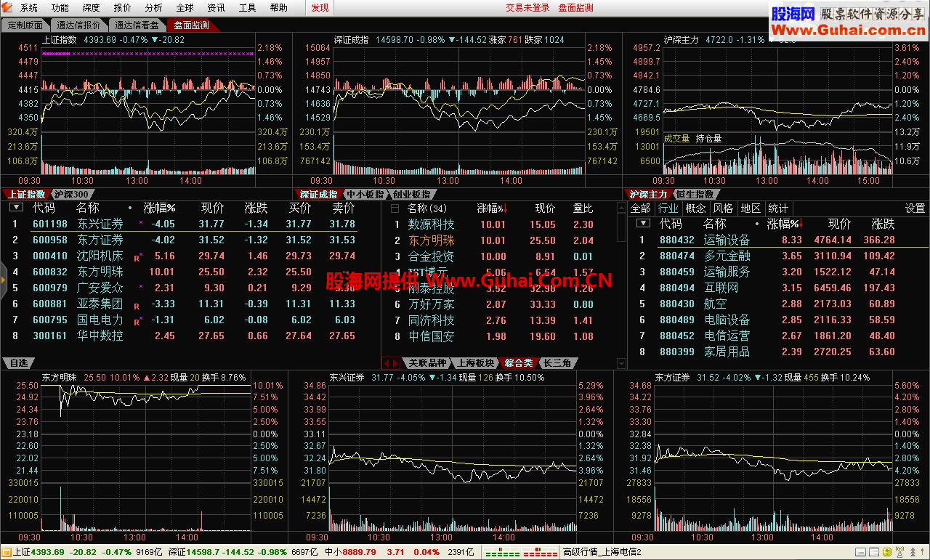The width and height of the screenshot is (930, 560).
Task: Filter sectors by 概念
Action: click(x=695, y=208)
